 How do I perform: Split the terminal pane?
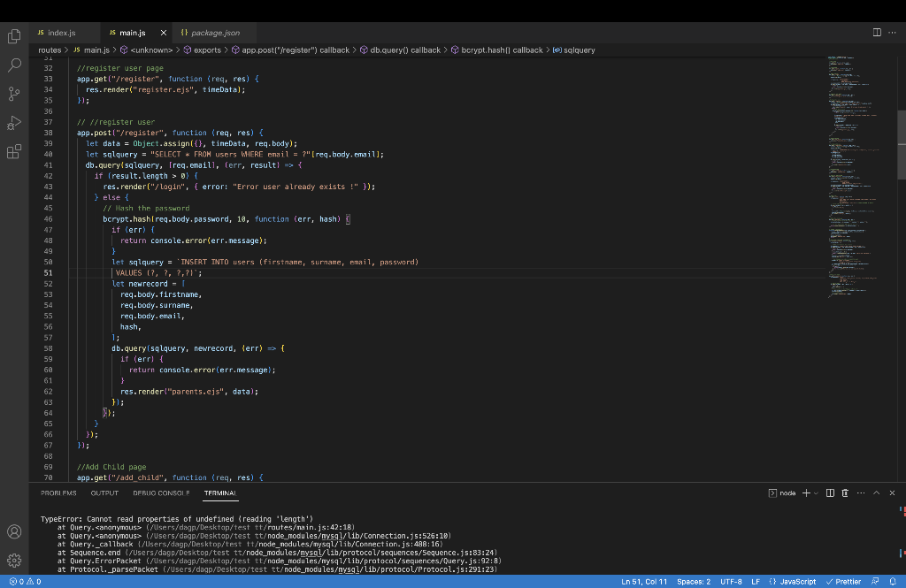click(830, 493)
